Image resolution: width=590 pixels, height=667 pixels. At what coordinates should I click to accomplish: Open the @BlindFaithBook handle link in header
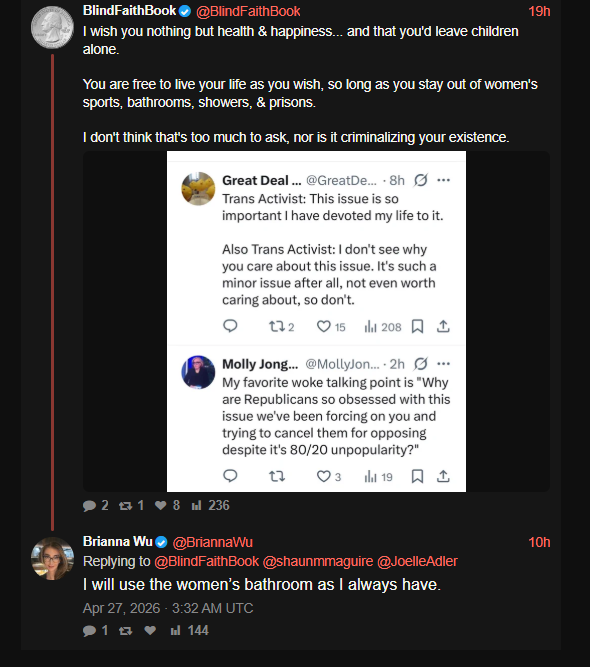(x=248, y=11)
